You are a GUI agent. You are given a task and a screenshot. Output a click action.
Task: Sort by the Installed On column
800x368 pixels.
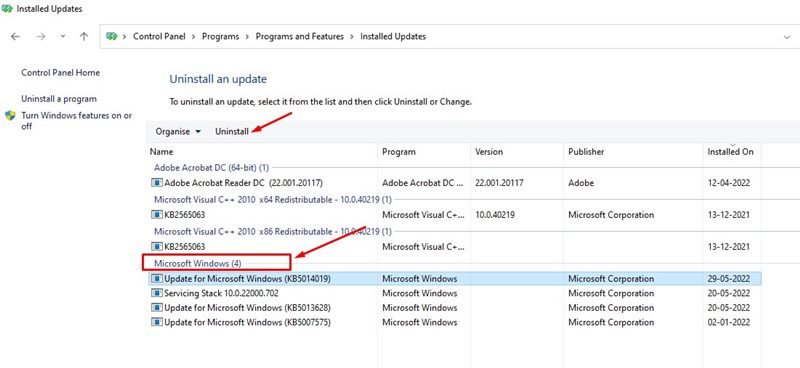coord(730,152)
